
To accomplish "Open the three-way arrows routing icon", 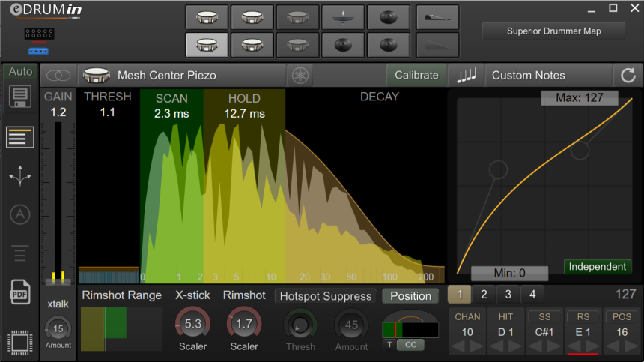I will click(19, 176).
